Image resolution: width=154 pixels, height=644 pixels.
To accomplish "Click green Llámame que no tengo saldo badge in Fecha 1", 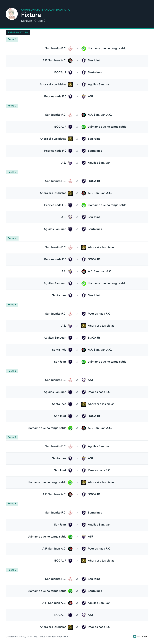I will pyautogui.click(x=84, y=48).
